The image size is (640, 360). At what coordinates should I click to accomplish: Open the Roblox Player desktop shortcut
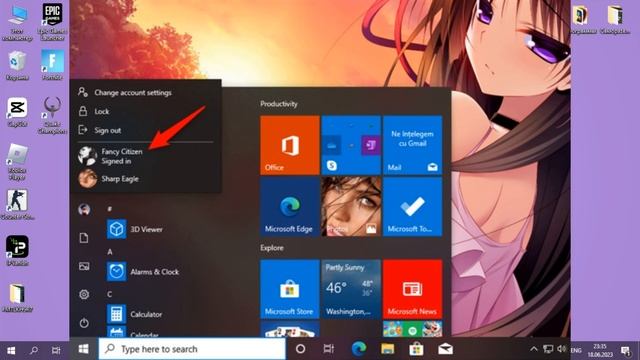[x=17, y=162]
